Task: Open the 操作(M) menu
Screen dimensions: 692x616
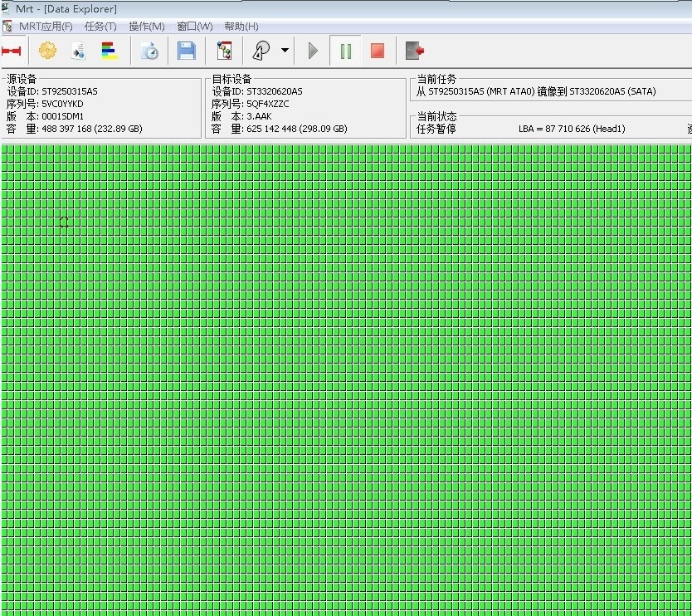Action: (x=146, y=27)
